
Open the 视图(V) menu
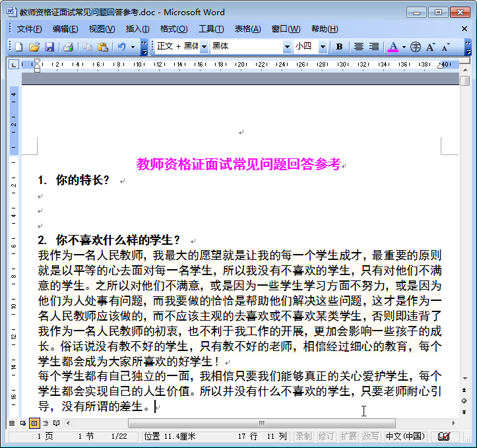tap(102, 29)
